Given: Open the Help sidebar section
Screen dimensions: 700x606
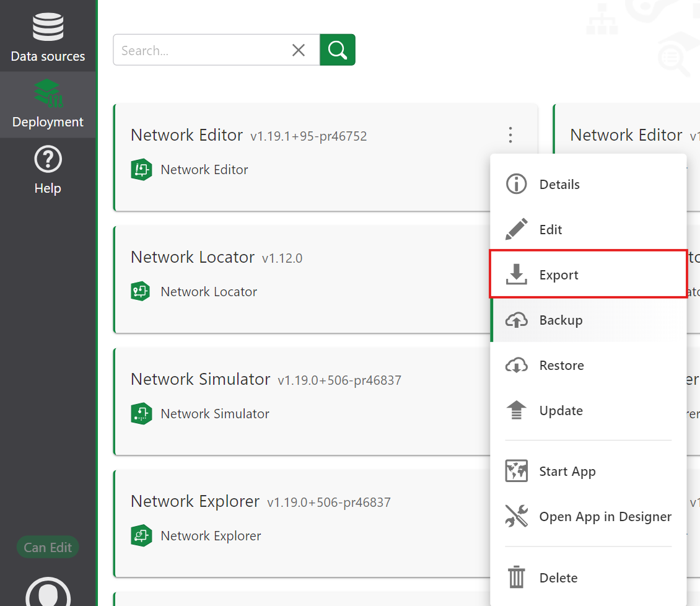Looking at the screenshot, I should pos(48,170).
